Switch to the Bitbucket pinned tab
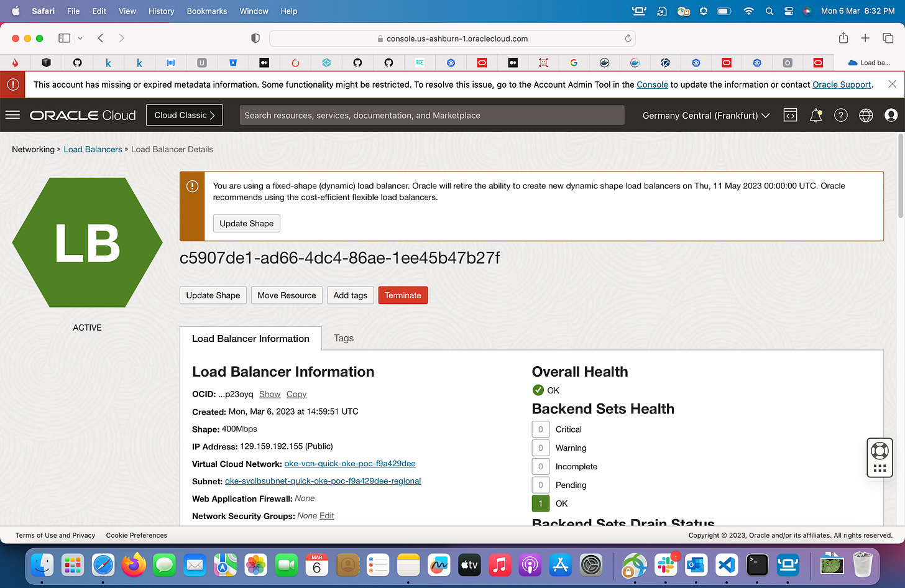This screenshot has width=905, height=588. pyautogui.click(x=233, y=62)
